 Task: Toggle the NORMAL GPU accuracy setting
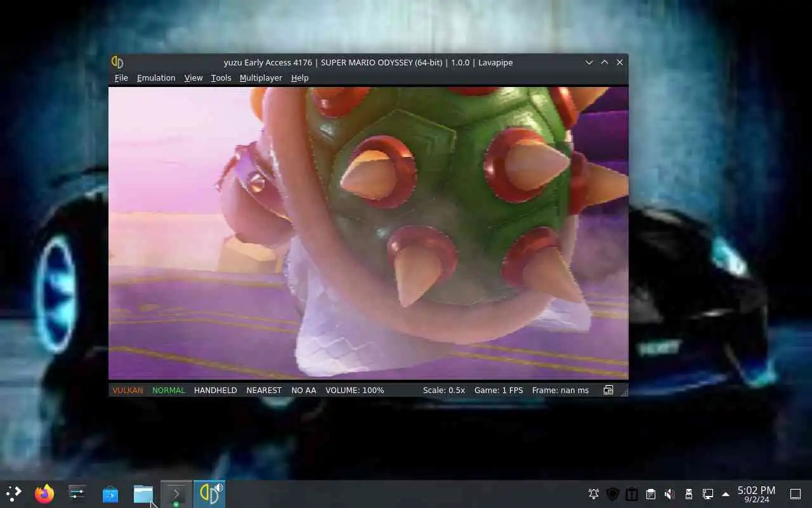click(x=169, y=391)
